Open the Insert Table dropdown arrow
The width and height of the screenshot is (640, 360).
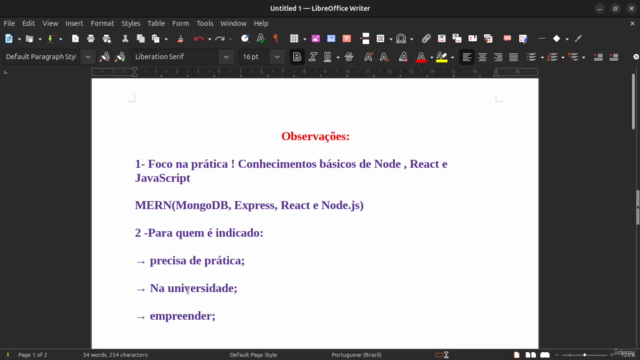point(304,39)
